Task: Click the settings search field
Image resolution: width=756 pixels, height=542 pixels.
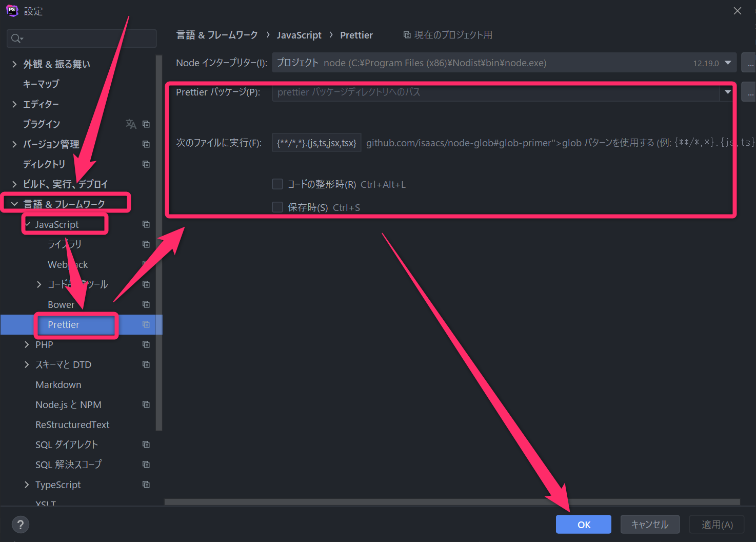Action: (82, 38)
